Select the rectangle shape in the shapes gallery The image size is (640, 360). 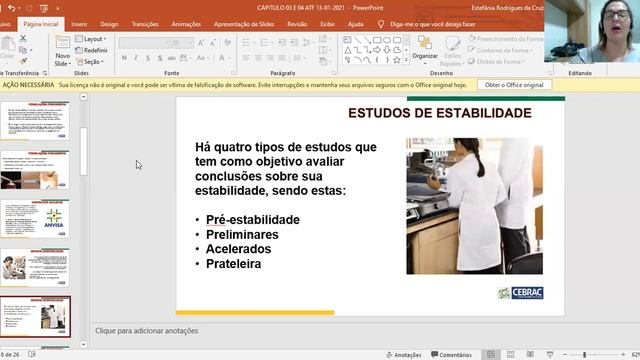[x=377, y=40]
